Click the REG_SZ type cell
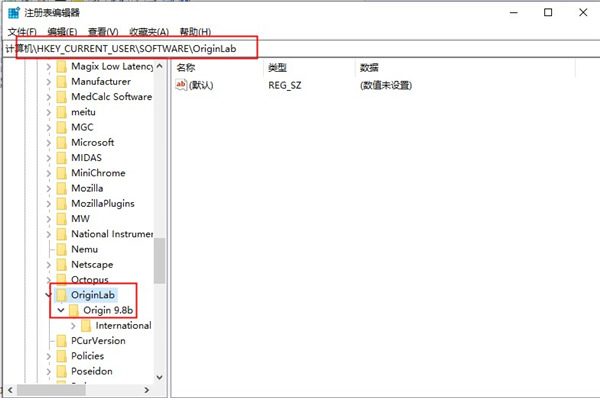Screen dimensions: 600x398 pyautogui.click(x=285, y=85)
